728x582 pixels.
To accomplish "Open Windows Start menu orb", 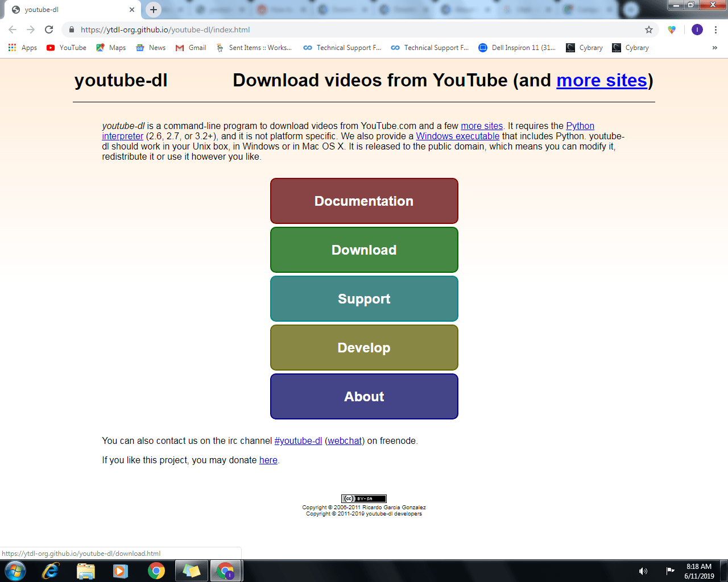I will point(15,571).
